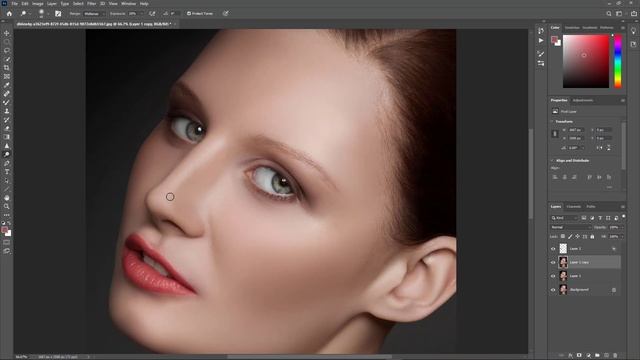
Task: Select the Lasso tool
Action: click(x=7, y=51)
